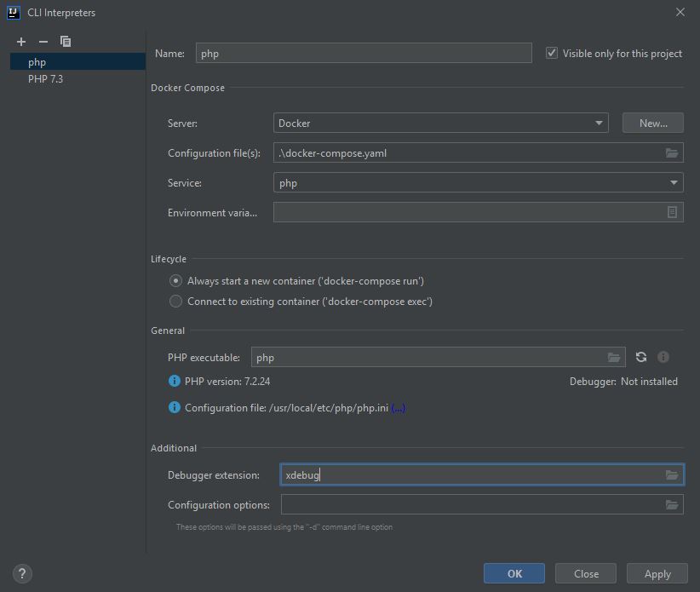Remove selected interpreter with minus icon
Image resolution: width=700 pixels, height=592 pixels.
pyautogui.click(x=43, y=42)
